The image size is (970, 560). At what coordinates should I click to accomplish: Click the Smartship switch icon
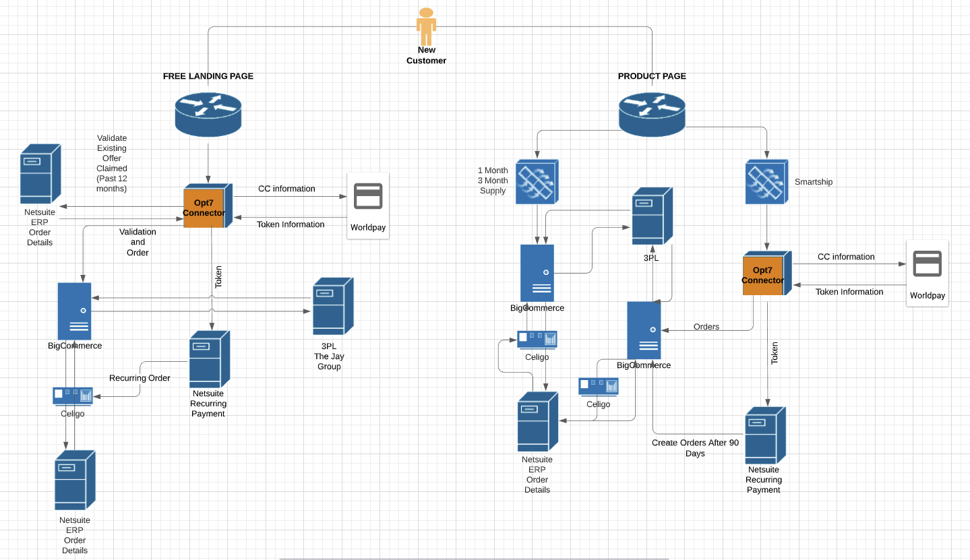tap(767, 182)
